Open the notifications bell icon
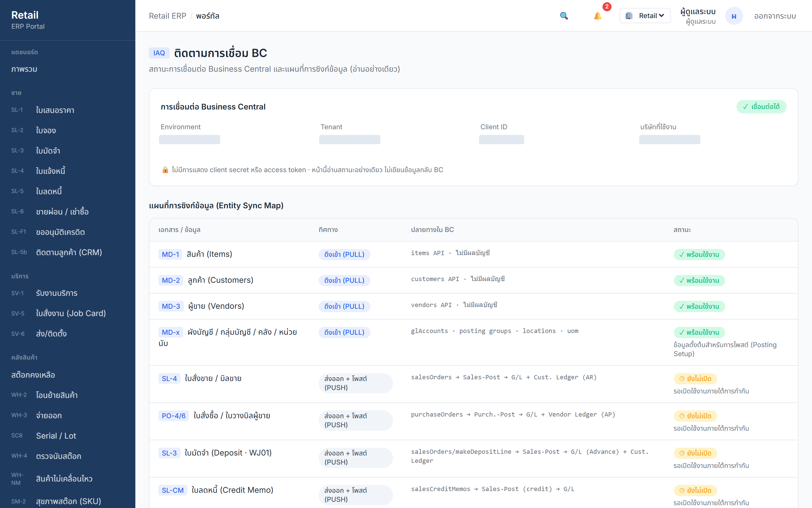This screenshot has height=508, width=812. (598, 16)
